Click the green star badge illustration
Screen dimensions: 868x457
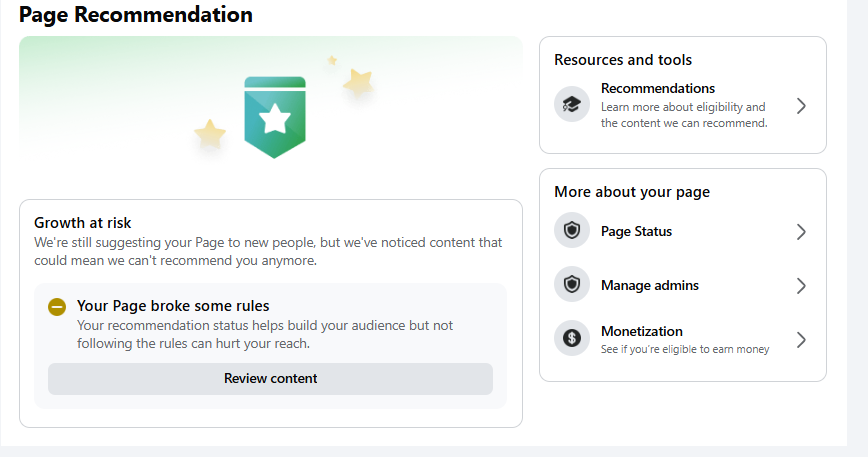pyautogui.click(x=275, y=117)
